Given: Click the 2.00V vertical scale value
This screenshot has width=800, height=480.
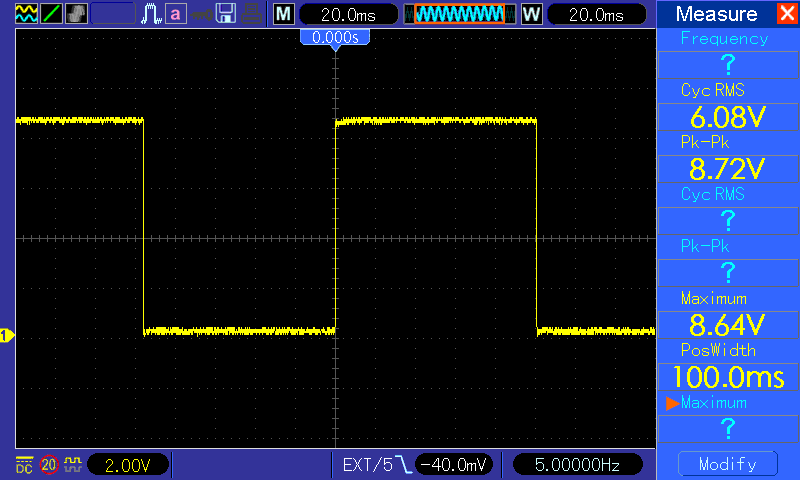Looking at the screenshot, I should 128,465.
